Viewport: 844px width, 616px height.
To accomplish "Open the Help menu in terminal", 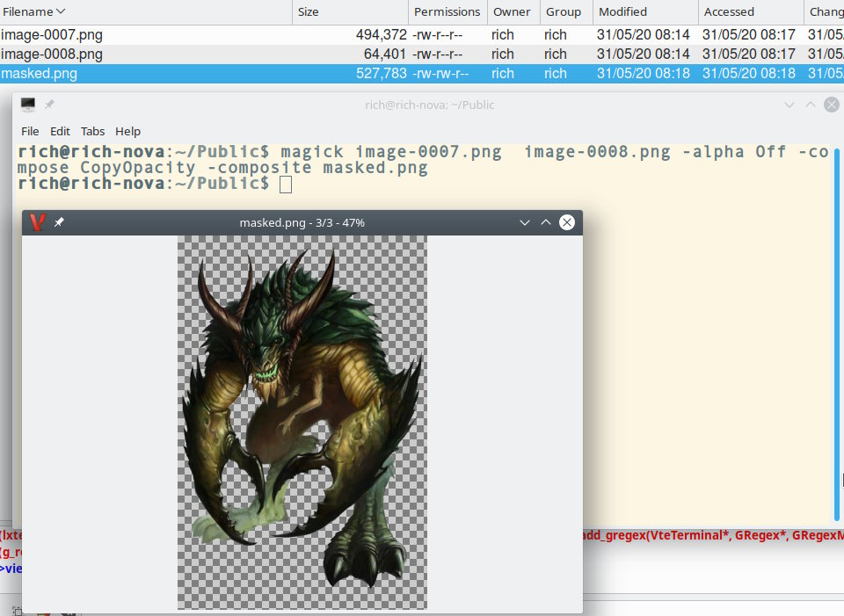I will point(127,131).
